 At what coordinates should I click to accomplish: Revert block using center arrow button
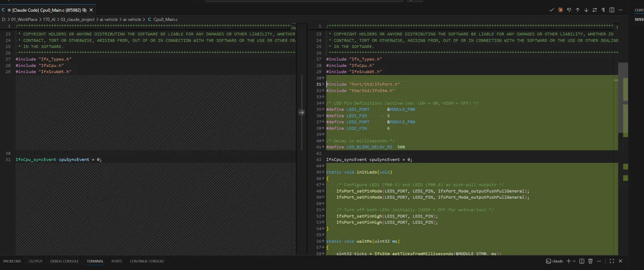click(301, 112)
